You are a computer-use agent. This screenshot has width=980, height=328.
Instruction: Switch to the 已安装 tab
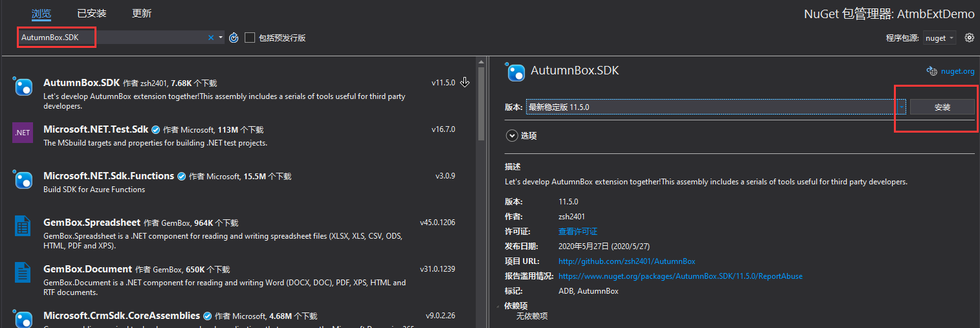click(x=91, y=14)
